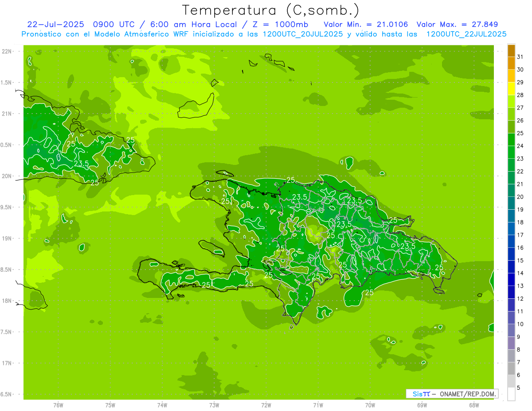Click the "19N" latitude axis label
This screenshot has width=532, height=411.
7,238
